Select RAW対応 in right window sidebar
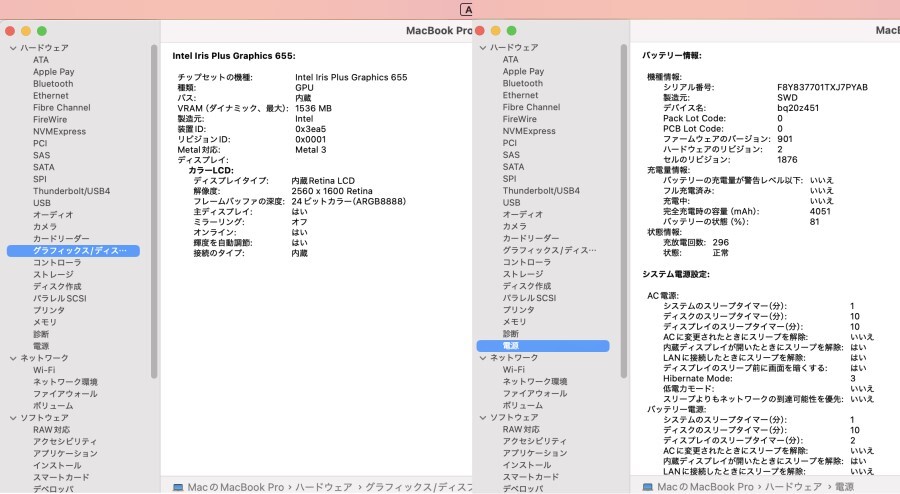 pyautogui.click(x=521, y=429)
